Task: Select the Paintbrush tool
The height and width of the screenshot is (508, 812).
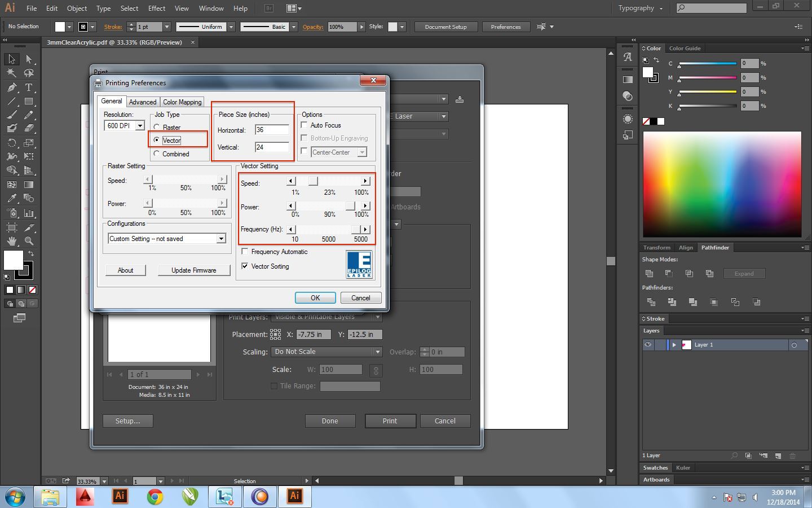Action: 11,115
